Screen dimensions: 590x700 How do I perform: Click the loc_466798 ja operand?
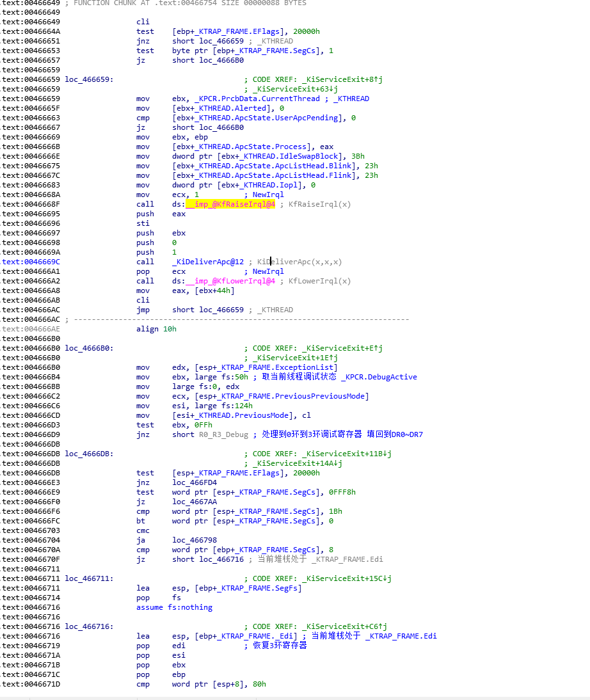click(x=195, y=540)
